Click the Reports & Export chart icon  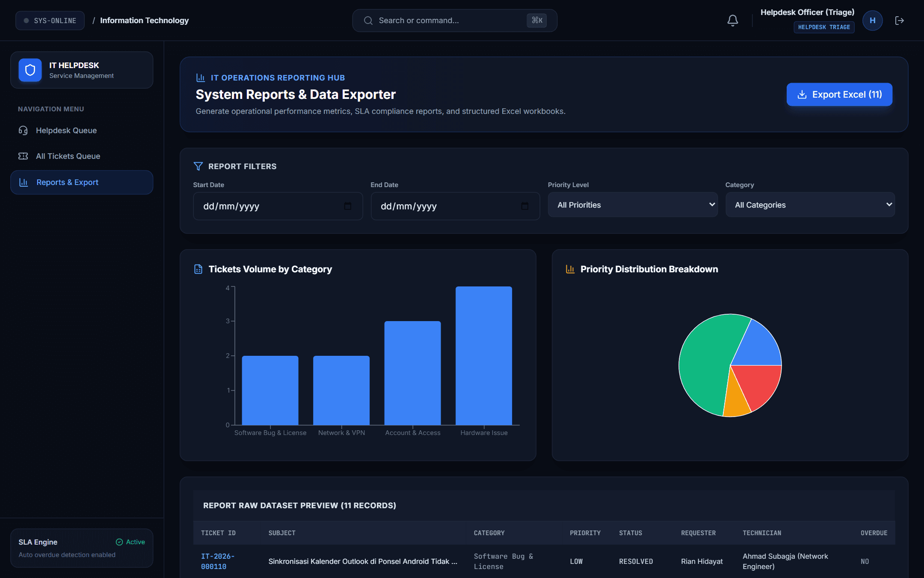pos(24,182)
